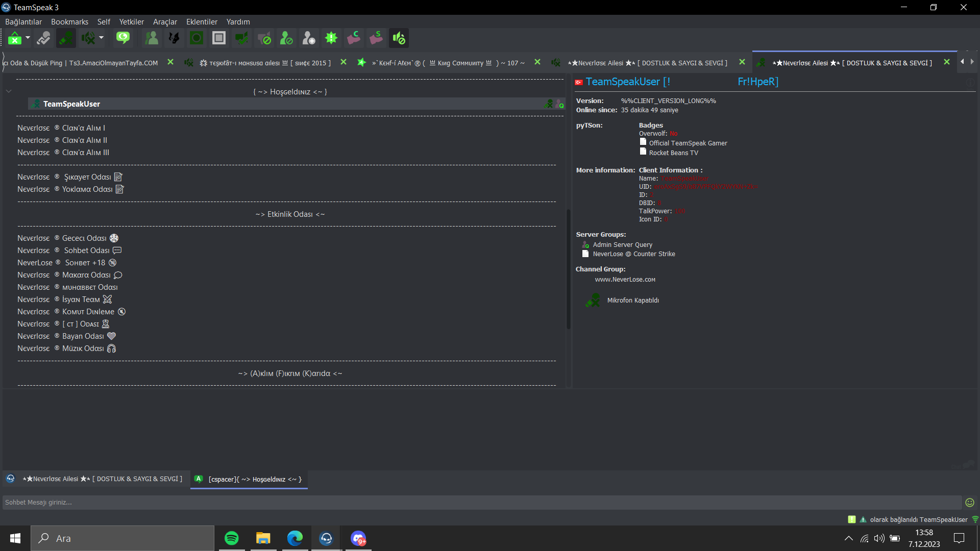The height and width of the screenshot is (551, 980).
Task: Select the İsyan Team channel
Action: (64, 299)
